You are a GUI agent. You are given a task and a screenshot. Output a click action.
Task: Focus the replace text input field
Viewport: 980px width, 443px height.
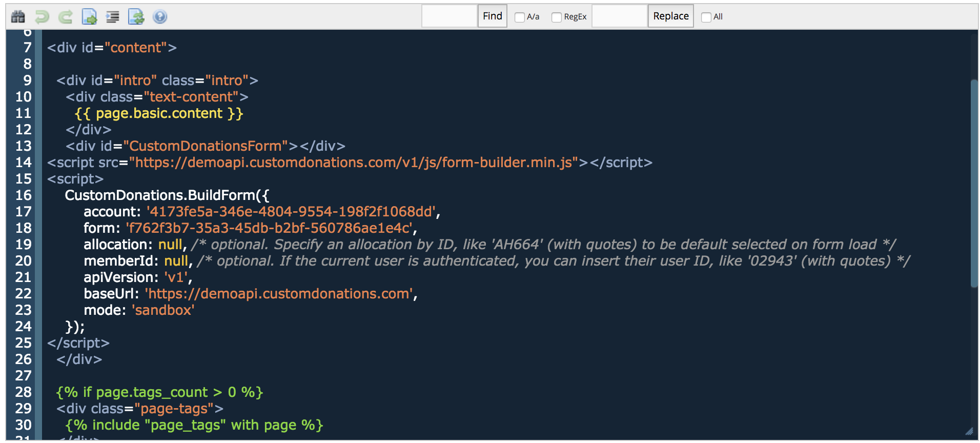click(619, 16)
